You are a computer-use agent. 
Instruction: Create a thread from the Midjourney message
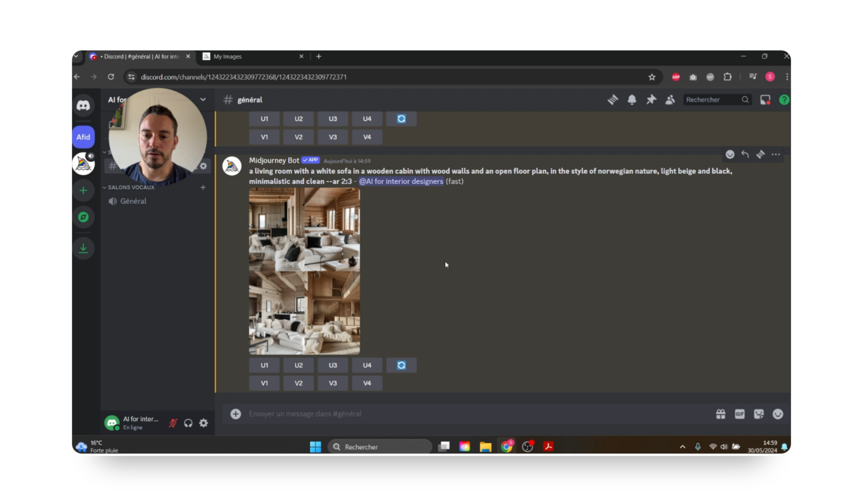[760, 155]
